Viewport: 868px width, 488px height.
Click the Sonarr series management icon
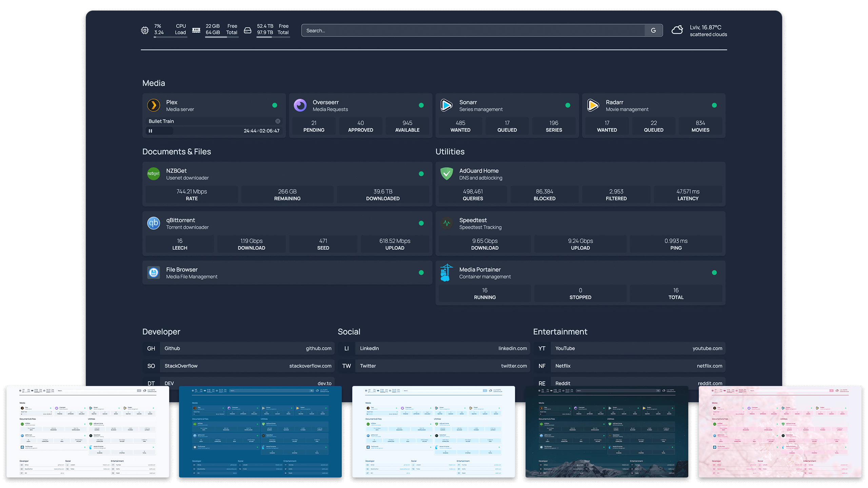point(447,105)
